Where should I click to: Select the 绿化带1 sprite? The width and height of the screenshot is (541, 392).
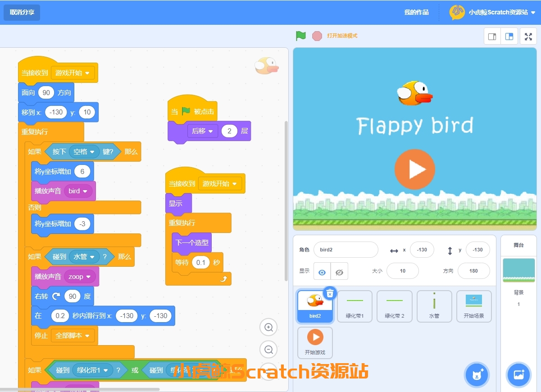click(355, 306)
